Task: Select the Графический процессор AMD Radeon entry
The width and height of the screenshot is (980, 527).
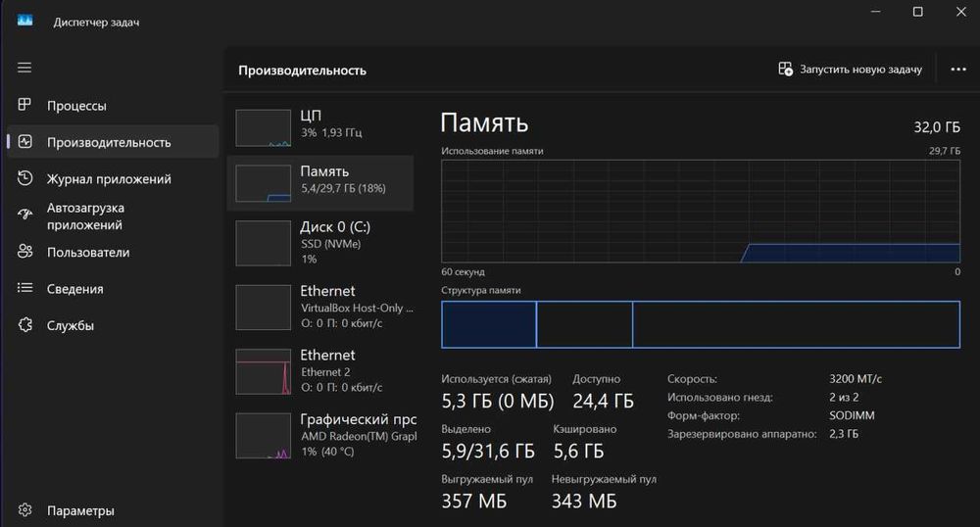Action: click(x=321, y=435)
